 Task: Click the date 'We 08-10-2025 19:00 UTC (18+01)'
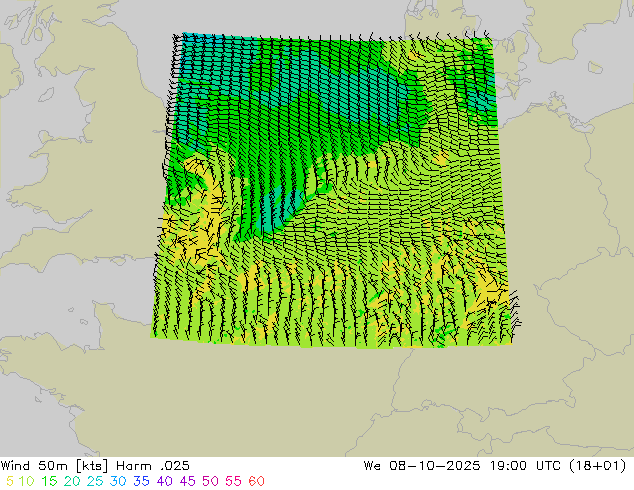(x=495, y=466)
